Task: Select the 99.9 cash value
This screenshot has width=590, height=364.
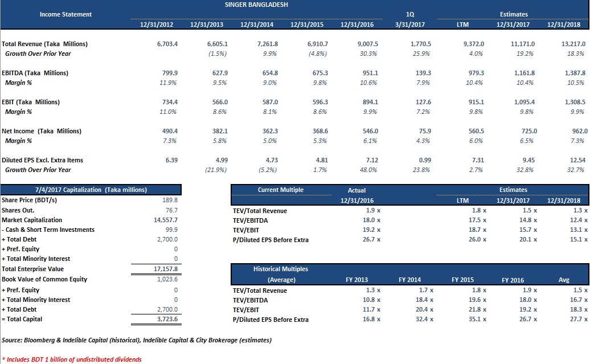Action: (x=171, y=230)
